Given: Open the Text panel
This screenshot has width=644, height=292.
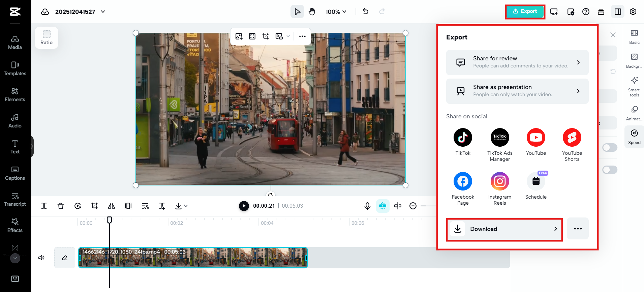Looking at the screenshot, I should 15,147.
